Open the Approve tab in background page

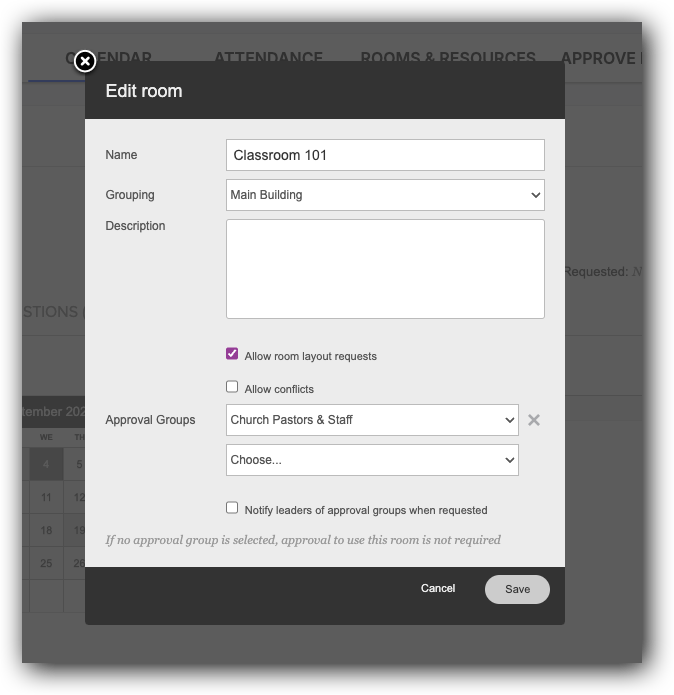601,58
